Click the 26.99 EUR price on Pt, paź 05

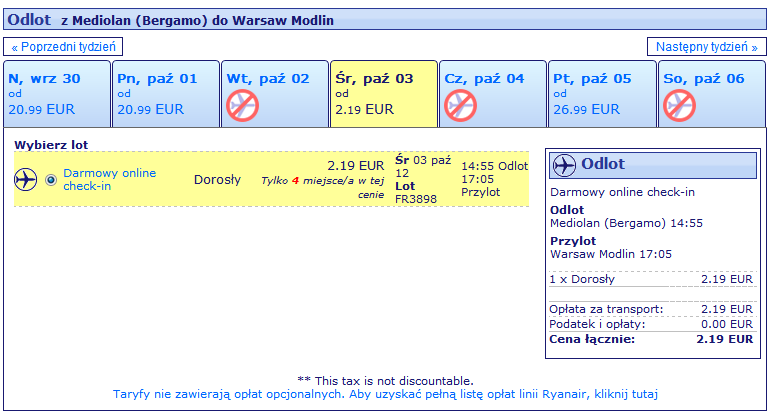(x=586, y=109)
